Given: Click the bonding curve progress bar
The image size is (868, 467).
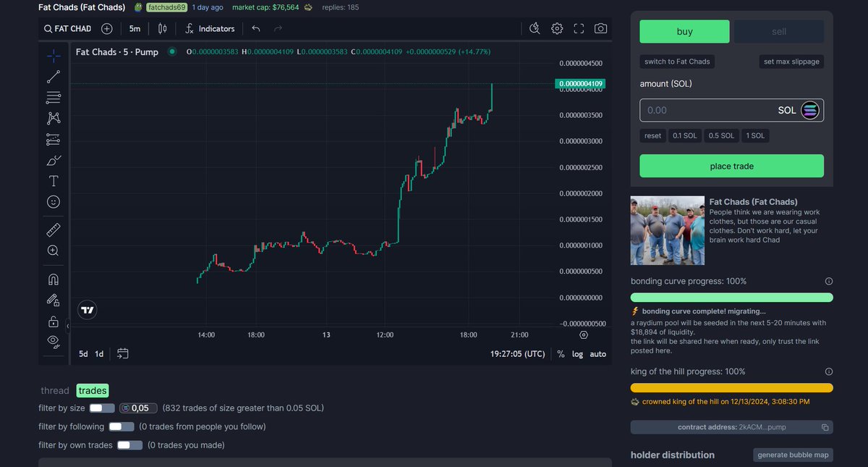Looking at the screenshot, I should click(x=731, y=298).
